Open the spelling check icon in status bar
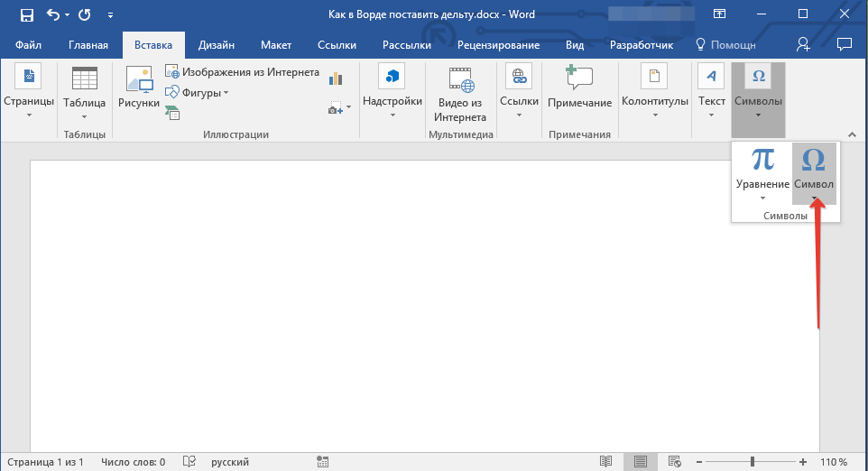The width and height of the screenshot is (868, 471). click(x=189, y=462)
